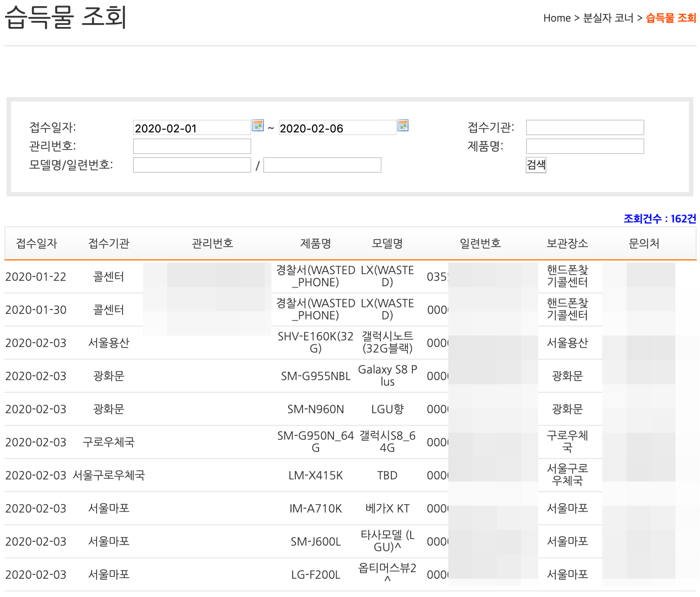Click the 제품명 column header
Image resolution: width=700 pixels, height=597 pixels.
316,243
